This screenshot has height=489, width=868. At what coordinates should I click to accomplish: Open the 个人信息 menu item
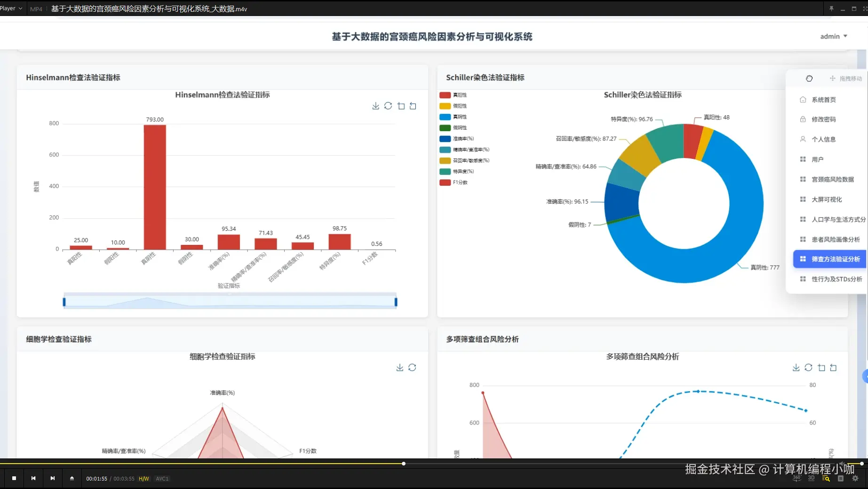tap(823, 139)
